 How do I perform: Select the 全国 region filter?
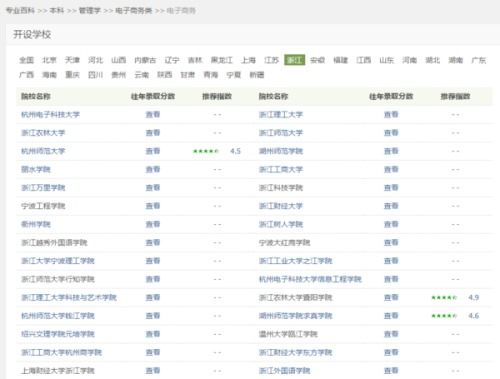(x=26, y=60)
